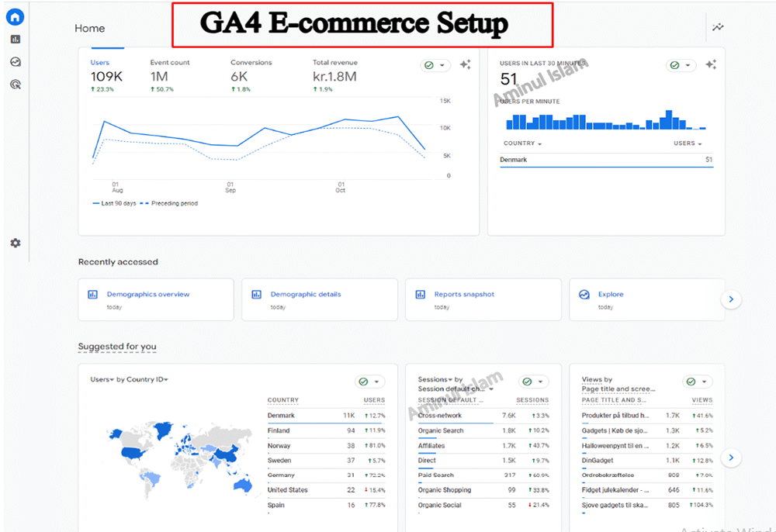Open Reports snapshot link

pos(464,294)
